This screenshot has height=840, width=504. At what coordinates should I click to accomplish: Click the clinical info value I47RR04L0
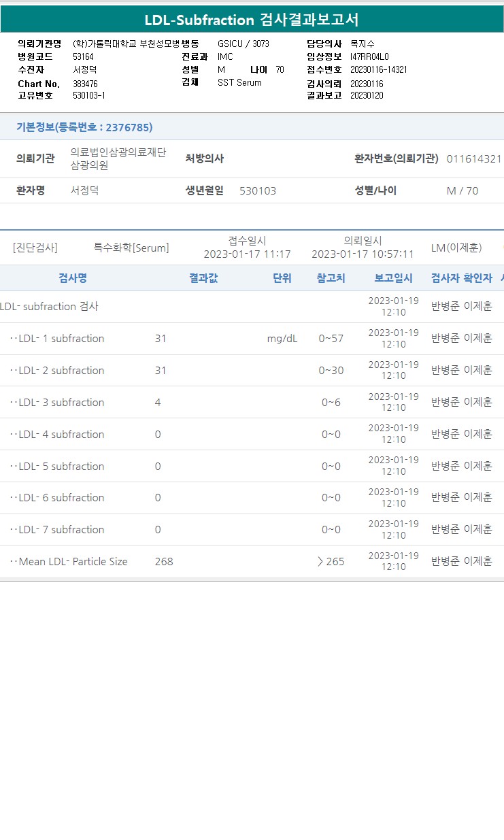tap(369, 56)
